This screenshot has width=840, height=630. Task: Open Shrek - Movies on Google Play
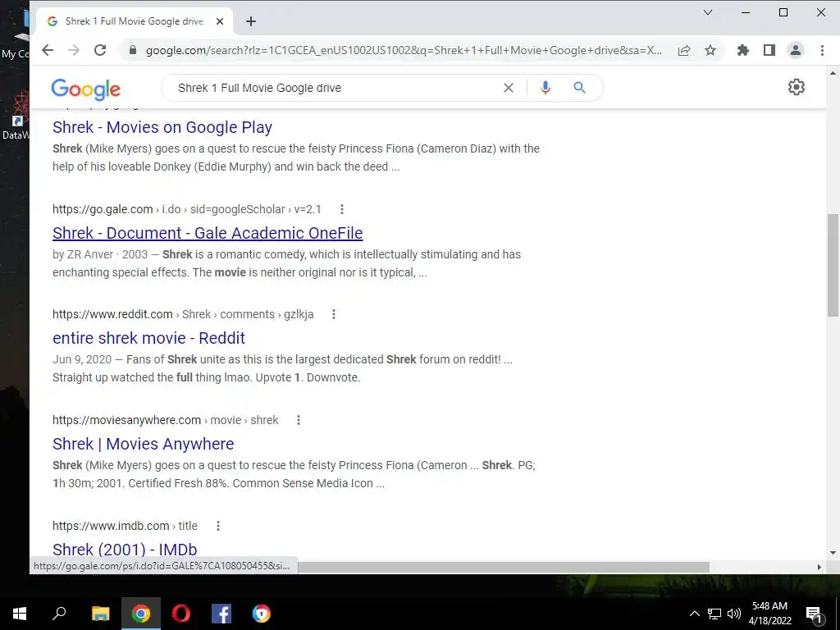click(x=162, y=127)
